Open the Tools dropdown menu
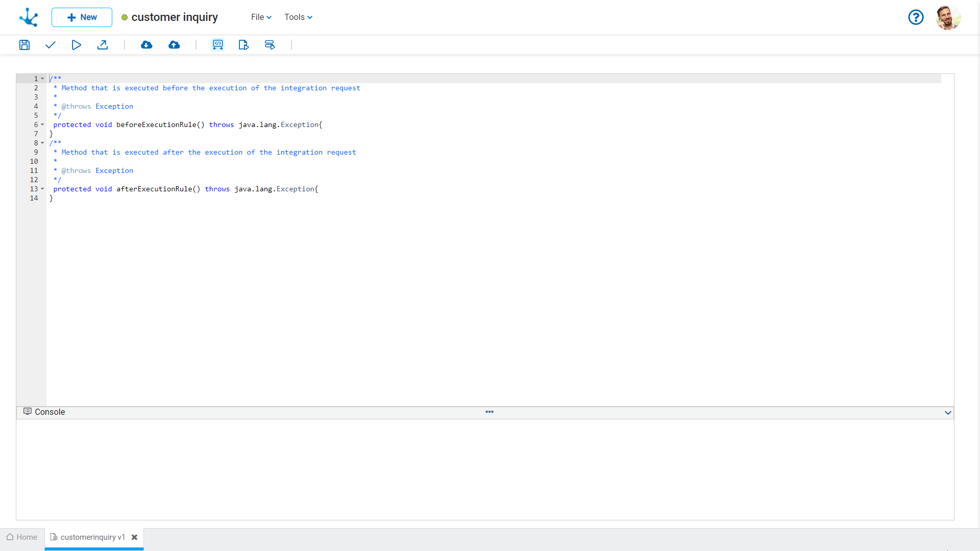The width and height of the screenshot is (980, 551). coord(298,17)
